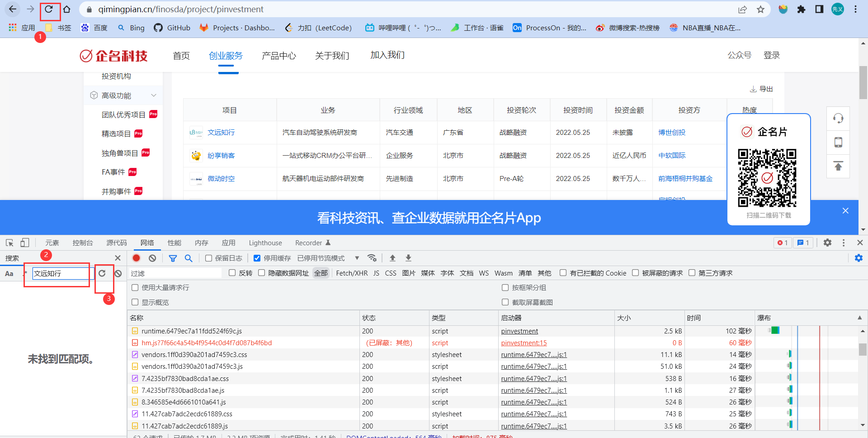868x438 pixels.
Task: Open network conditions via the Wi-Fi icon
Action: tap(372, 258)
